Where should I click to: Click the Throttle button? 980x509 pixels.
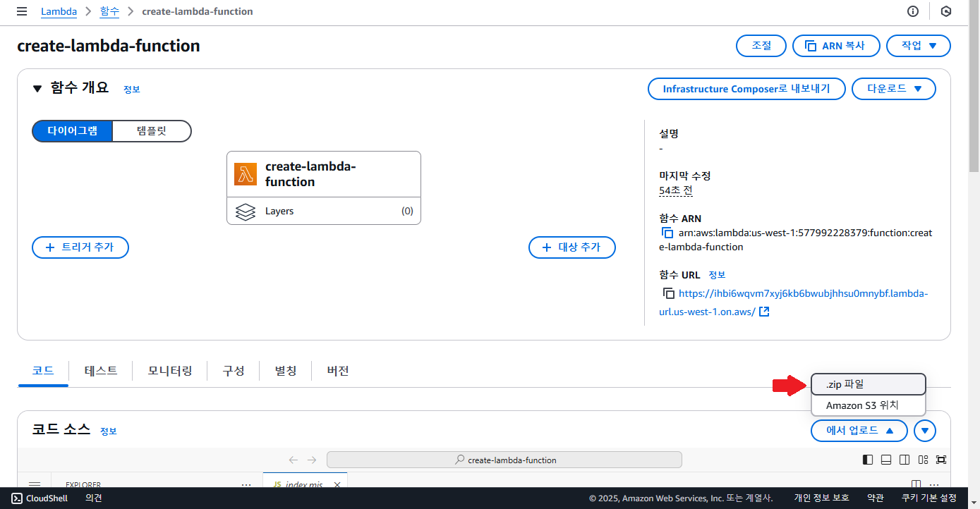tap(761, 46)
